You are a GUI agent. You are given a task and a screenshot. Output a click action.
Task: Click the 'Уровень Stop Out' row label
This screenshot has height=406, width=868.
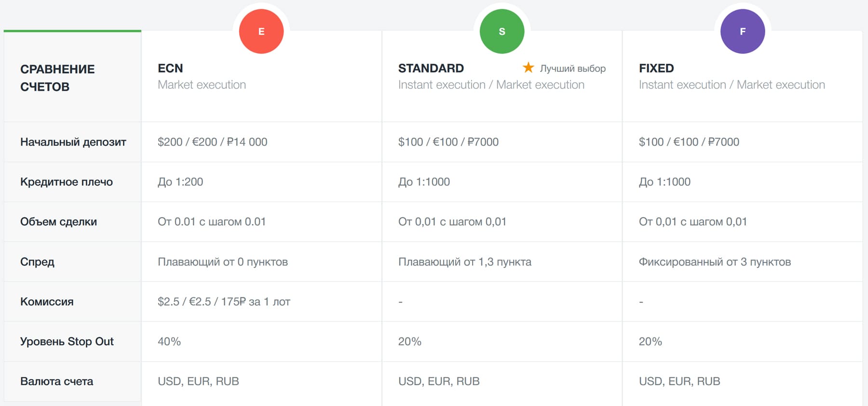point(67,341)
